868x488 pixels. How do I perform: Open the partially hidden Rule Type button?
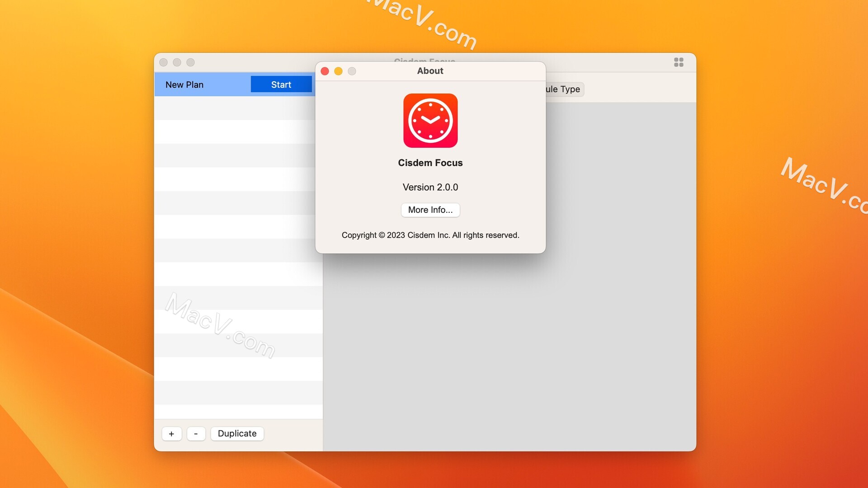[564, 89]
